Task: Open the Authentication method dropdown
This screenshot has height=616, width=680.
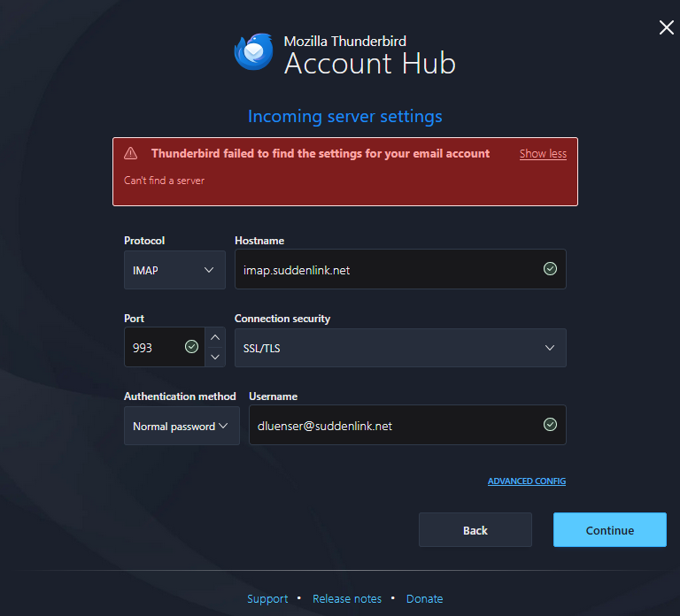Action: 182,426
